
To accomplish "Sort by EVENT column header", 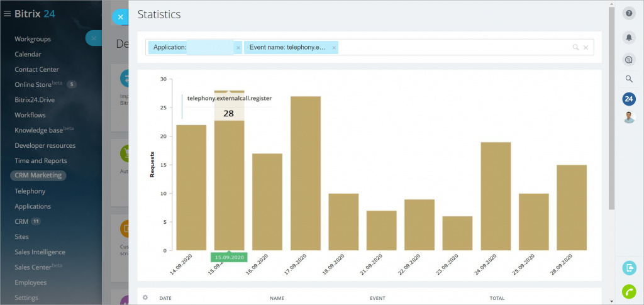I will (x=377, y=299).
